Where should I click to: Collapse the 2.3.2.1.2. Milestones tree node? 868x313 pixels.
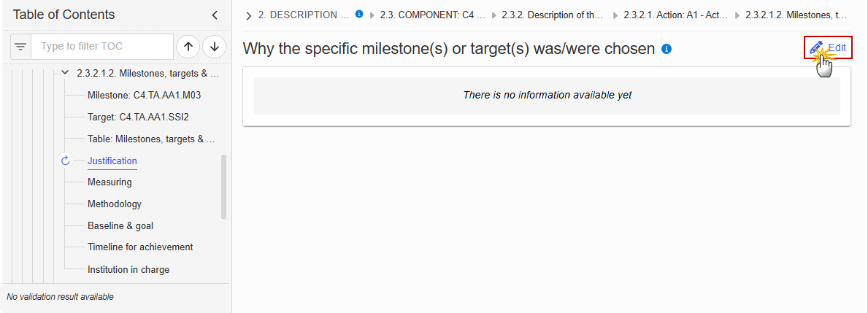[65, 72]
